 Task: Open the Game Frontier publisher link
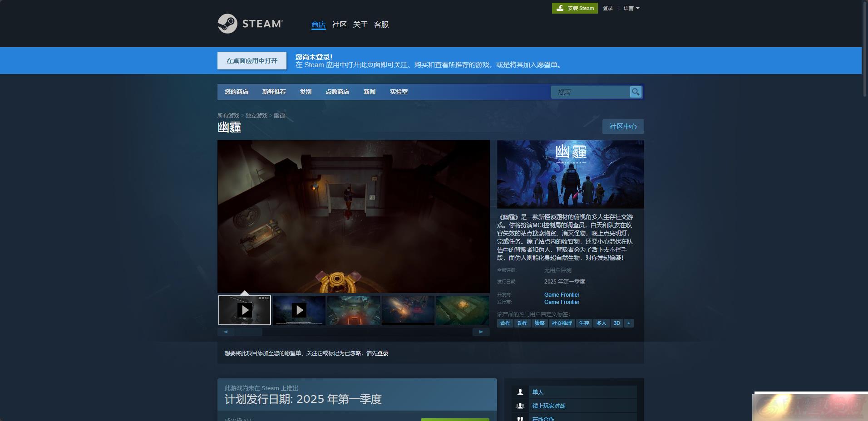click(x=562, y=302)
